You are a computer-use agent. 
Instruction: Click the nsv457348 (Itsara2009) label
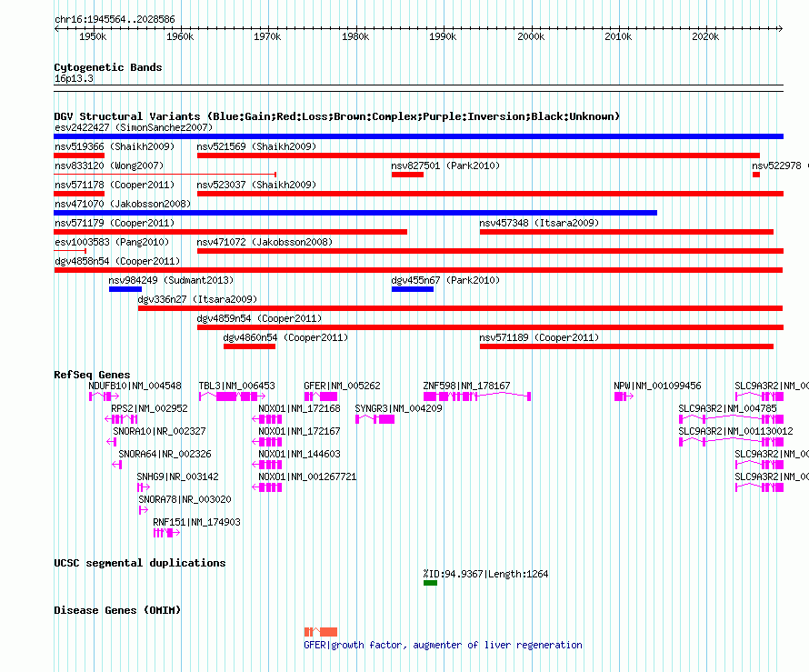click(x=539, y=223)
